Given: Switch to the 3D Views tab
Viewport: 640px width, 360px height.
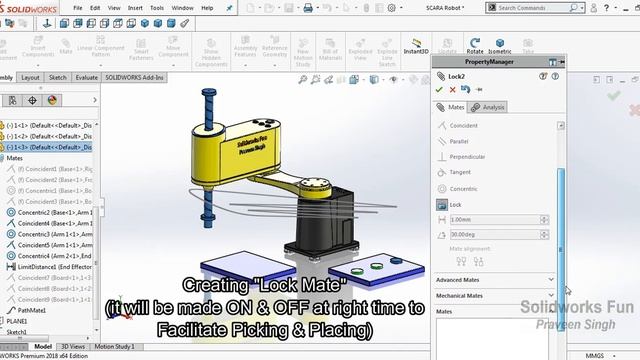Looking at the screenshot, I should click(73, 347).
